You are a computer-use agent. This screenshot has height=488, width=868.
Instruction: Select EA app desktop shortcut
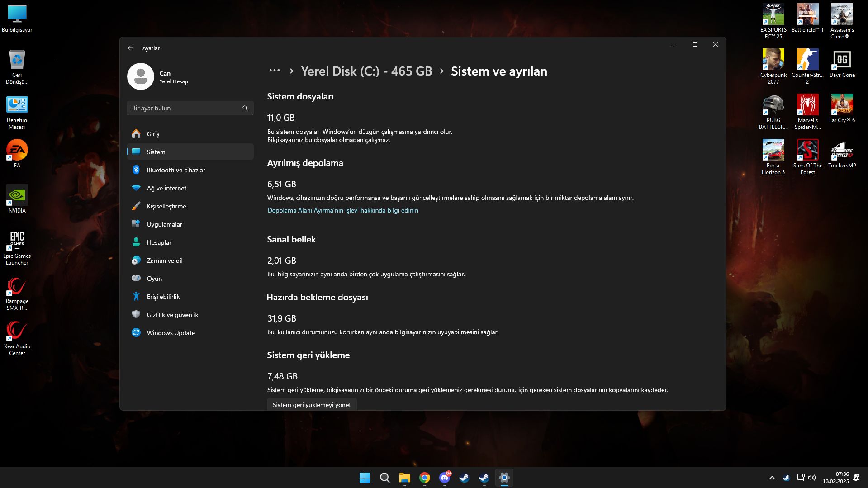17,154
